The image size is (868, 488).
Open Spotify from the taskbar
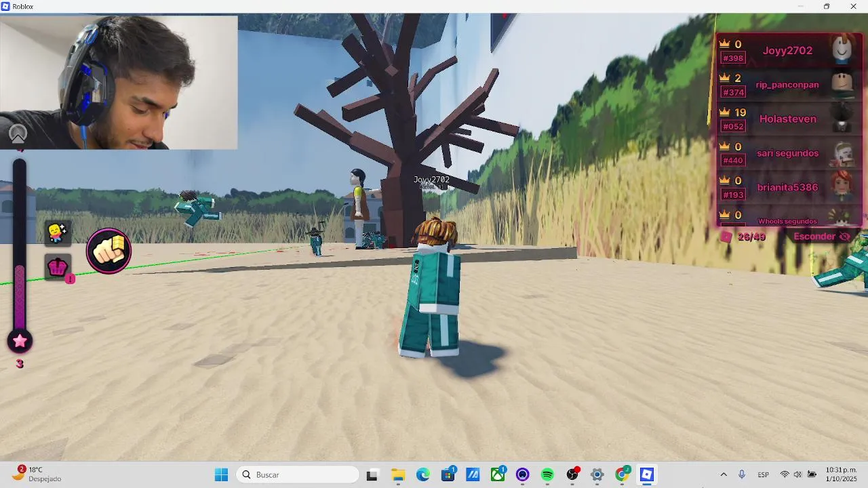(x=547, y=475)
